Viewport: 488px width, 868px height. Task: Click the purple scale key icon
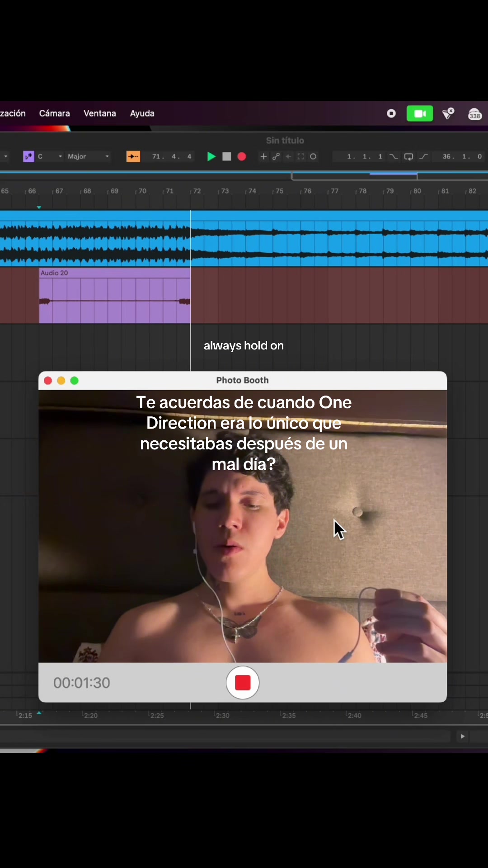28,156
